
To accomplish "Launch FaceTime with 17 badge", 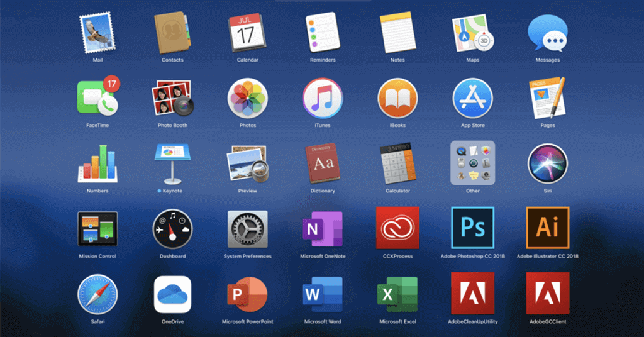I will point(97,96).
